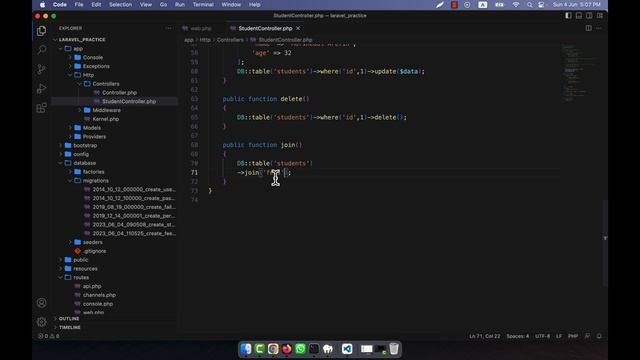640x360 pixels.
Task: Open Firefox from the Dock
Action: tap(287, 349)
